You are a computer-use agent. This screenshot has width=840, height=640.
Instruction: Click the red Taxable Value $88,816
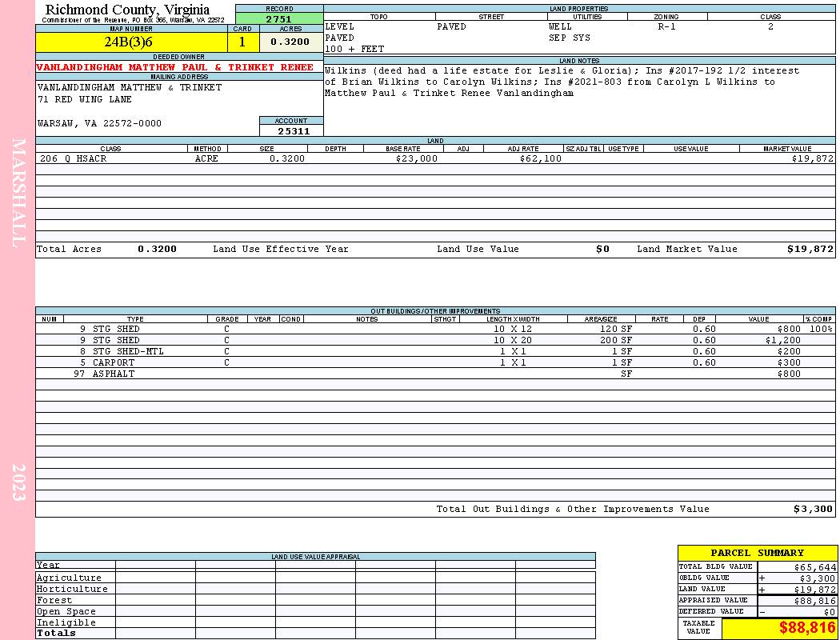[x=807, y=628]
